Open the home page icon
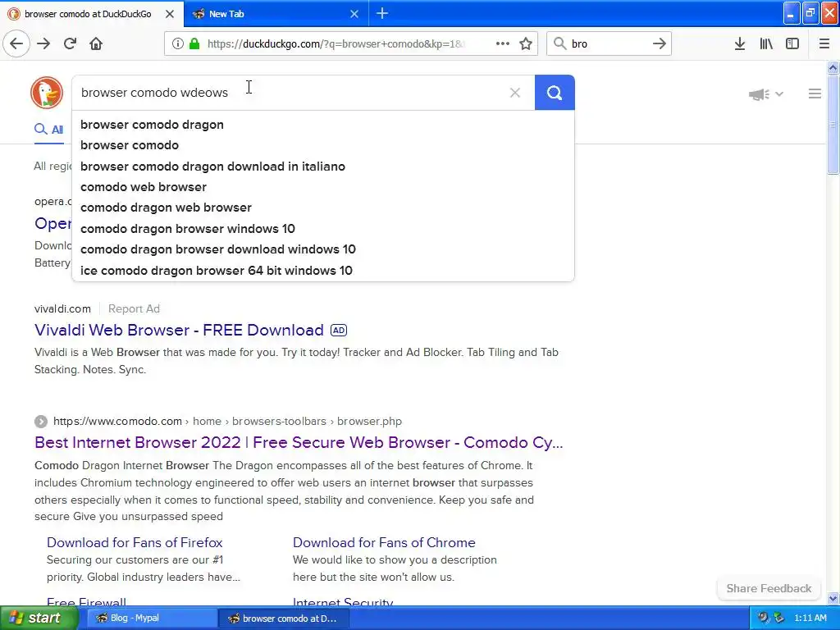Viewport: 840px width, 630px height. click(x=96, y=43)
